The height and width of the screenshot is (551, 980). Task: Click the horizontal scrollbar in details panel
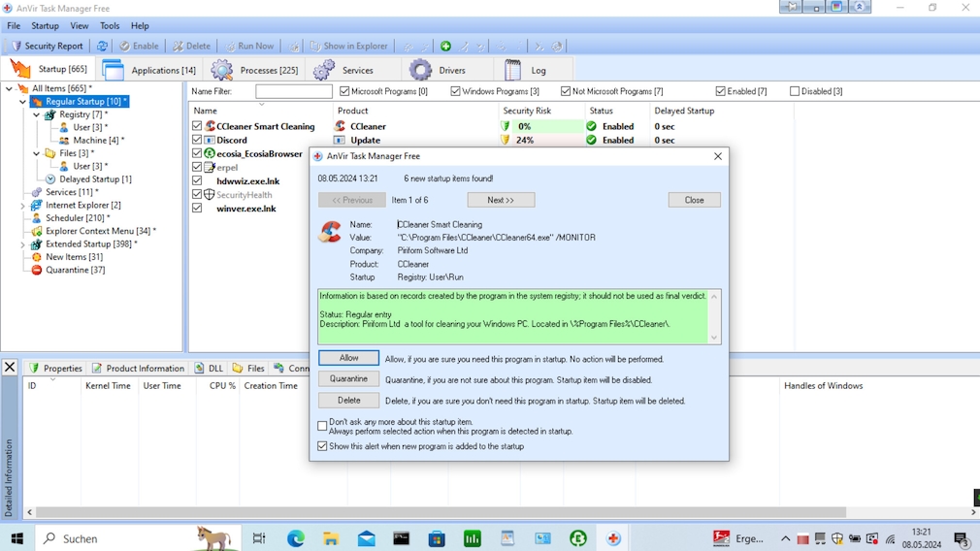[x=441, y=512]
